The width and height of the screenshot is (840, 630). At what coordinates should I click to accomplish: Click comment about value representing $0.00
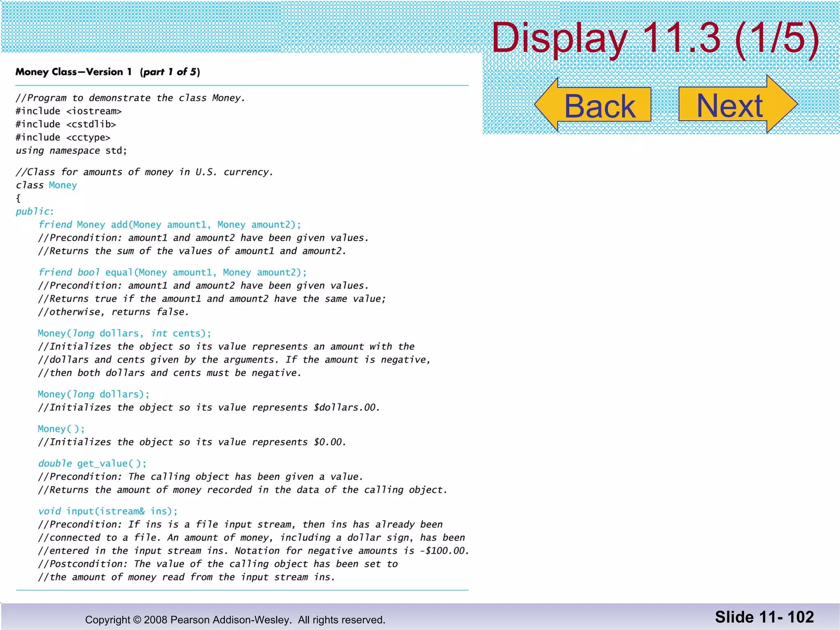(192, 442)
